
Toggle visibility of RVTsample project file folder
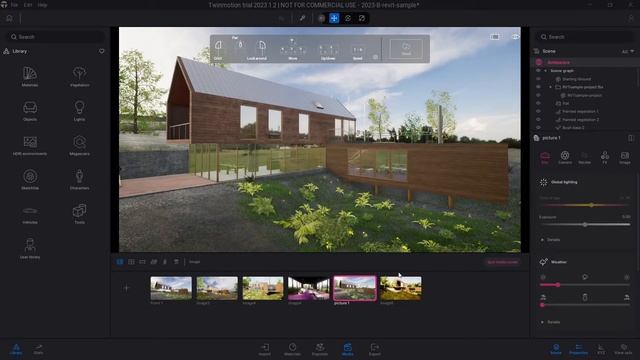pos(538,87)
